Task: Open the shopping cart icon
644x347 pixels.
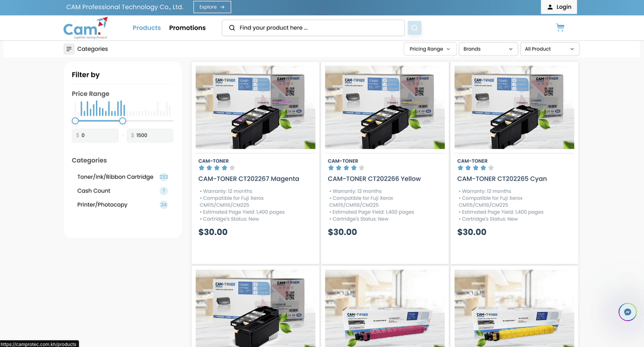Action: point(560,27)
